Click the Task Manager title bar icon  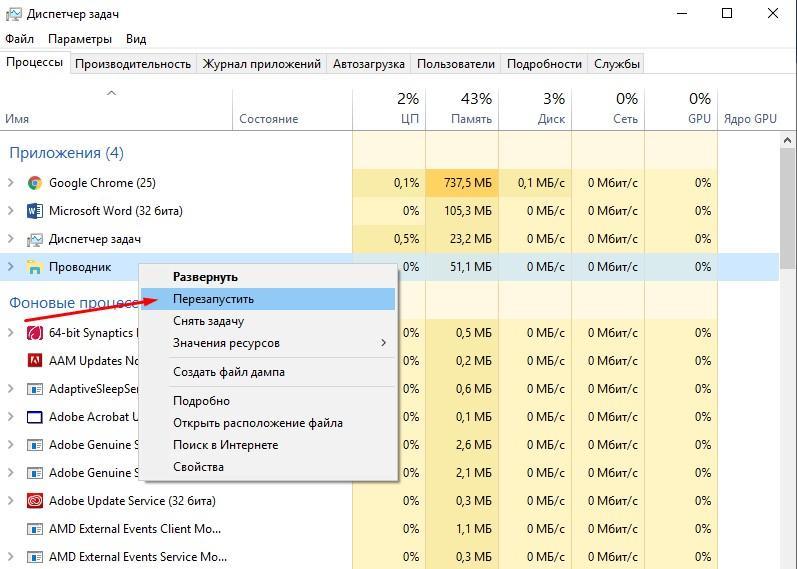pos(14,14)
